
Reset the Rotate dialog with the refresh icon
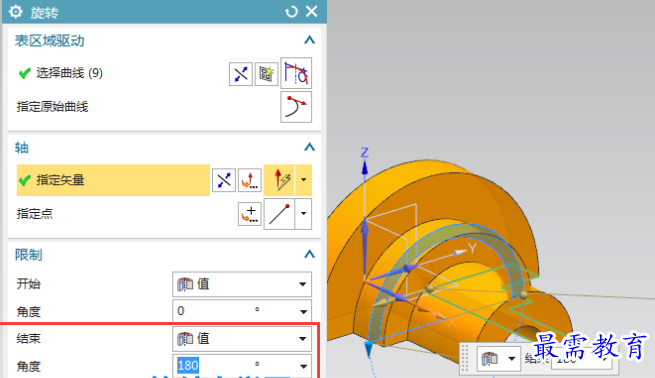(291, 12)
